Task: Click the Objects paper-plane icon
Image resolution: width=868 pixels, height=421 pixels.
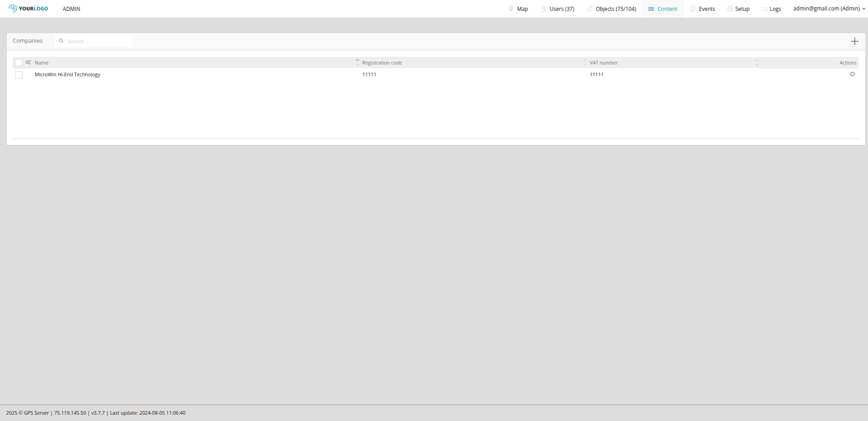Action: [589, 9]
